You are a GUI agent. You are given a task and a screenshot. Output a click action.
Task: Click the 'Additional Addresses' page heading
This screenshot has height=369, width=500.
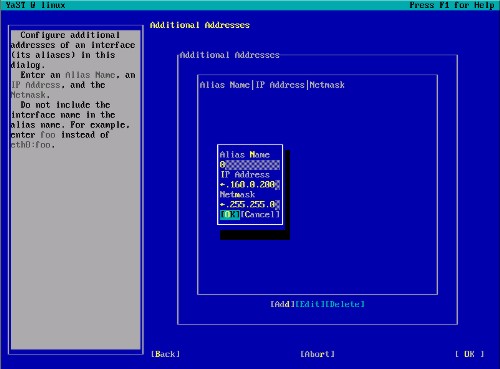point(200,25)
